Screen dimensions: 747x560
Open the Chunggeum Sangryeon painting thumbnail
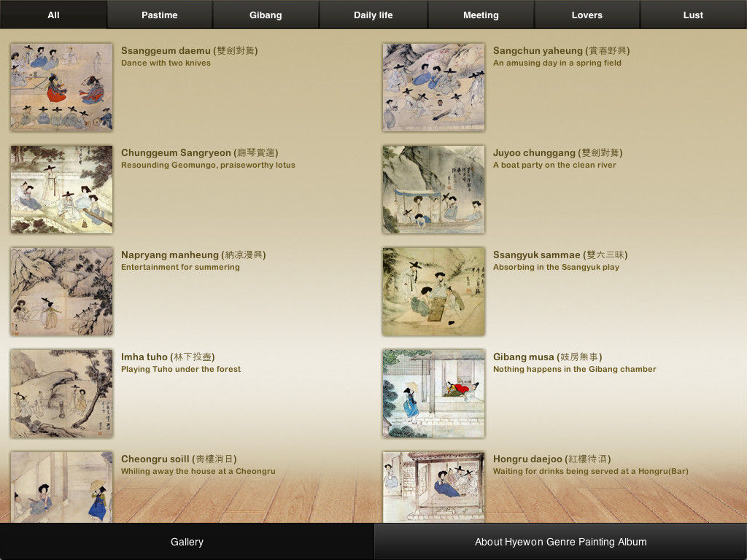(x=61, y=190)
